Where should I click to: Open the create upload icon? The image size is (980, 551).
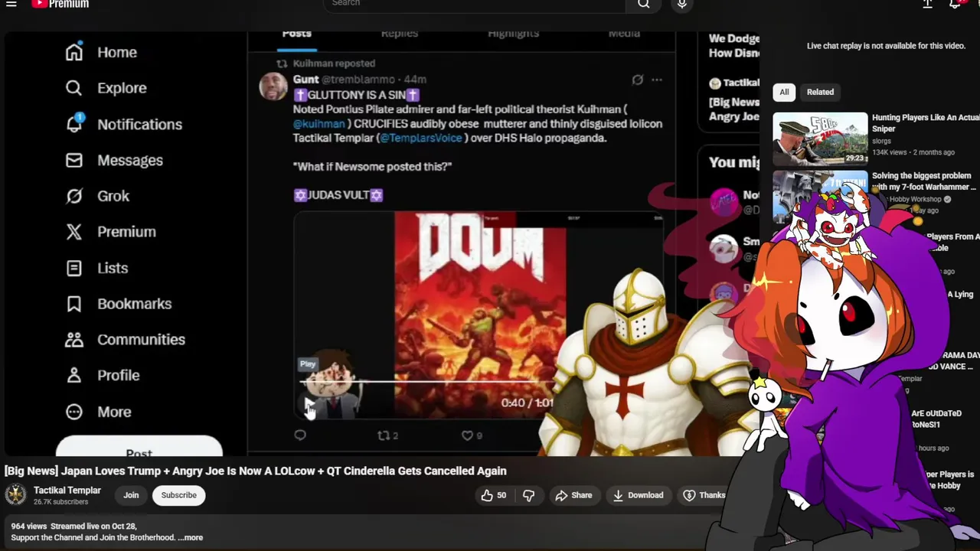(x=927, y=4)
